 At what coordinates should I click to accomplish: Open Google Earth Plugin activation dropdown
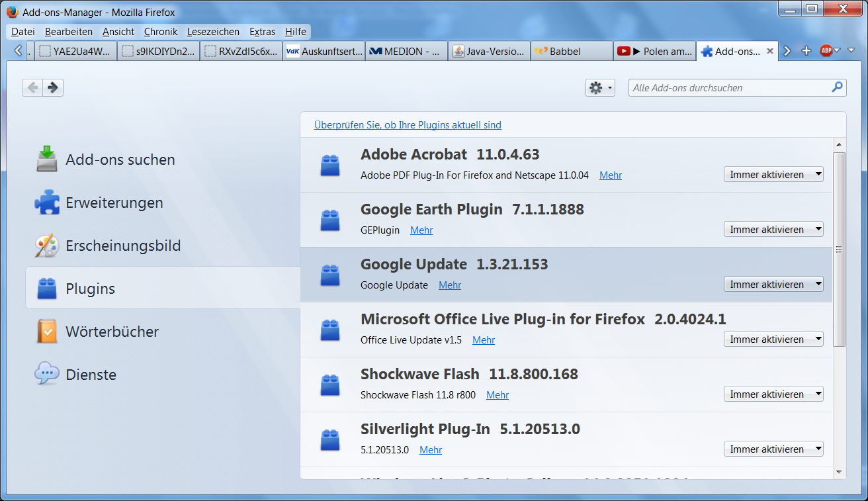click(773, 230)
